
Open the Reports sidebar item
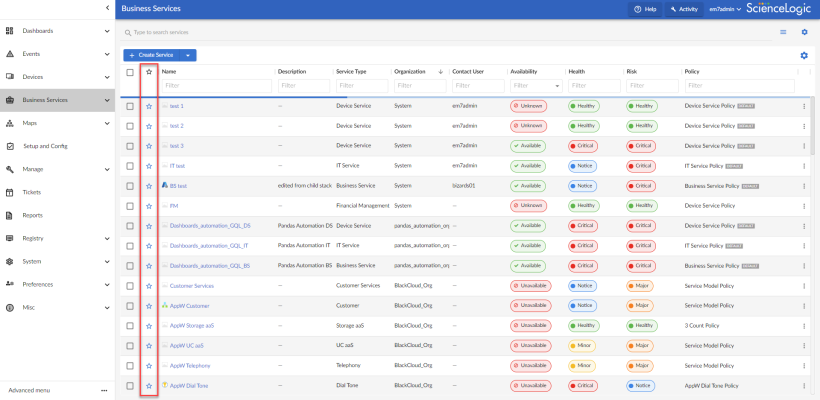(x=58, y=215)
